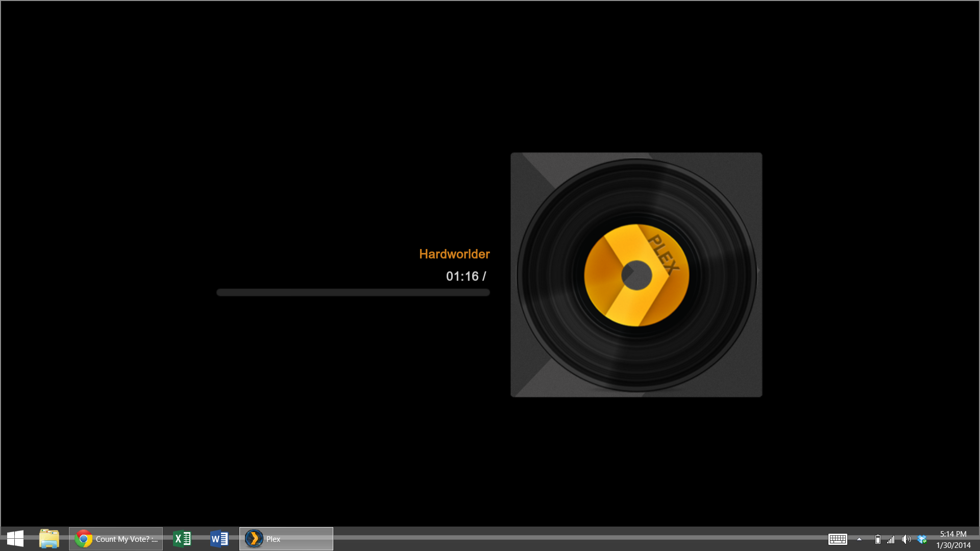Click the Hardworlder track title

454,254
